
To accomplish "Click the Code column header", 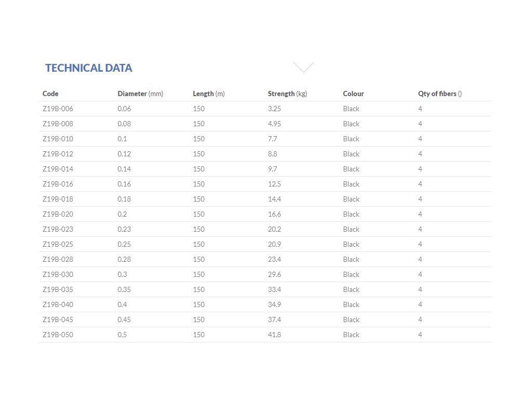I will (x=50, y=94).
